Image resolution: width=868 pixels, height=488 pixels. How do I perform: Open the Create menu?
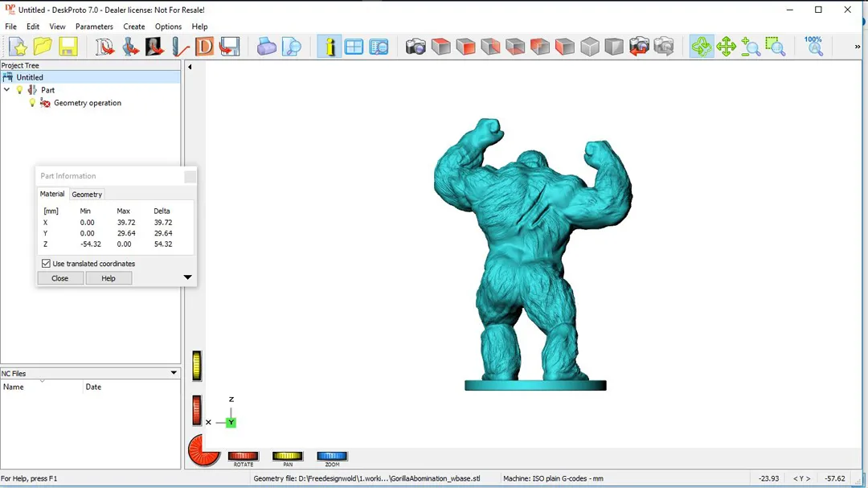point(134,27)
